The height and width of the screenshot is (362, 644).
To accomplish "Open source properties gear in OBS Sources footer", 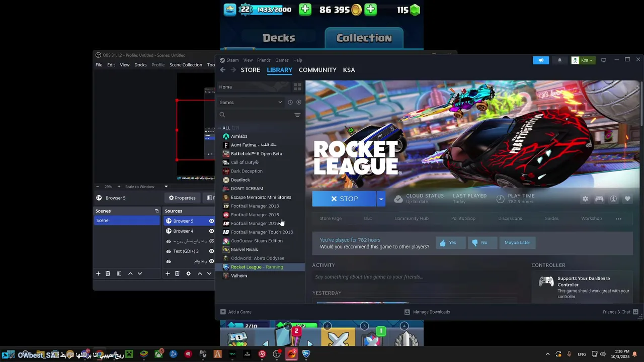I will click(x=188, y=274).
